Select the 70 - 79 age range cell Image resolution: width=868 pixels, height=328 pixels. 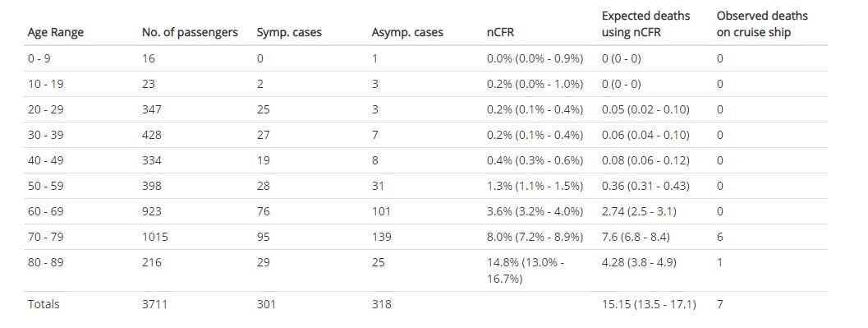pos(45,237)
